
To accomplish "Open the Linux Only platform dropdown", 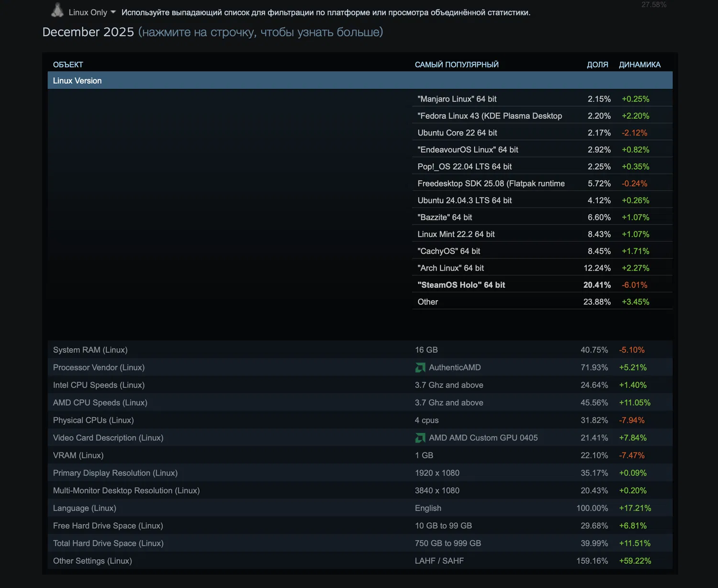I will (x=92, y=12).
